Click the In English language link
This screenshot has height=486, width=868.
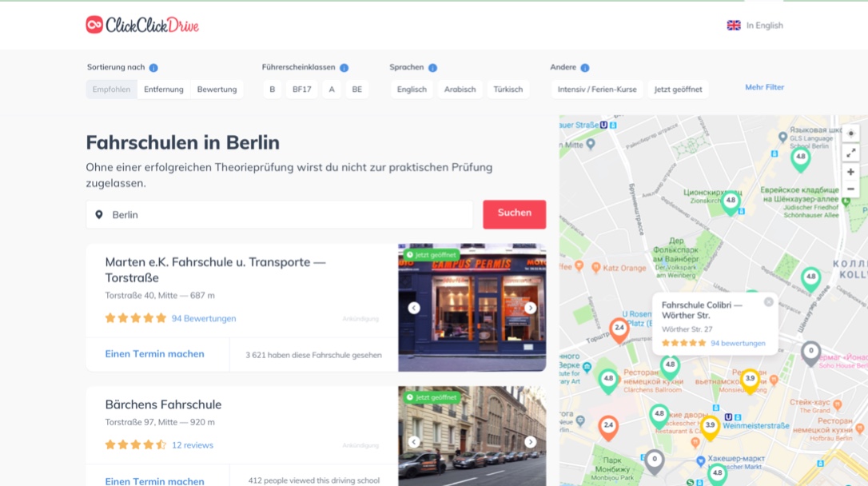tap(764, 26)
